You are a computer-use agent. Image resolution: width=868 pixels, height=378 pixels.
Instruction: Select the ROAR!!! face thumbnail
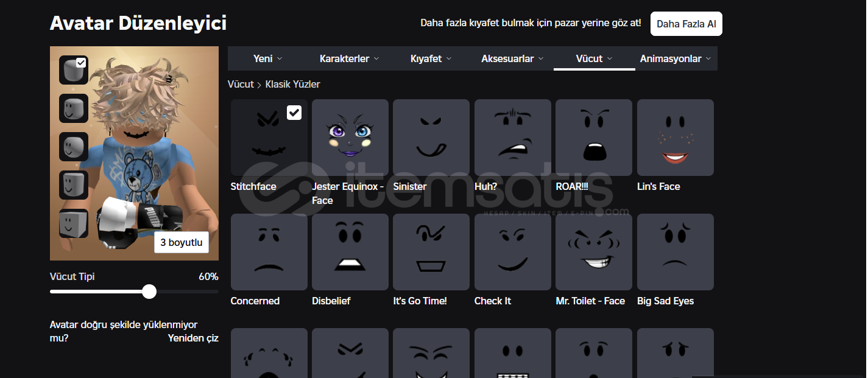(594, 138)
